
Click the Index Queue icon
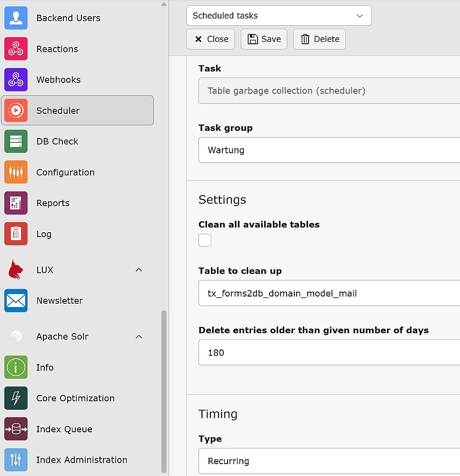(x=16, y=429)
